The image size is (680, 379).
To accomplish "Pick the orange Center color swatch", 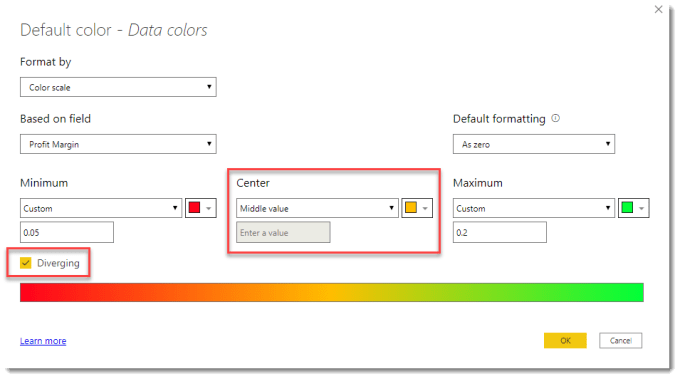I will pyautogui.click(x=411, y=208).
